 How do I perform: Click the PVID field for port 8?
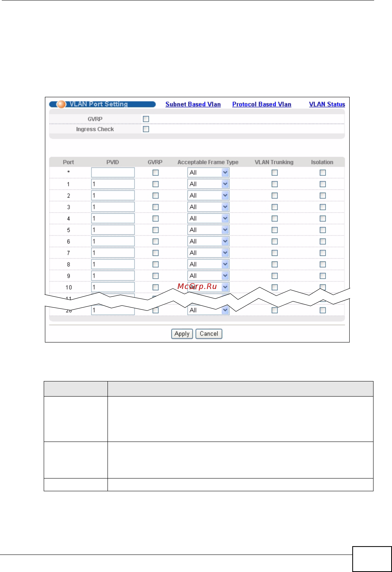point(113,264)
